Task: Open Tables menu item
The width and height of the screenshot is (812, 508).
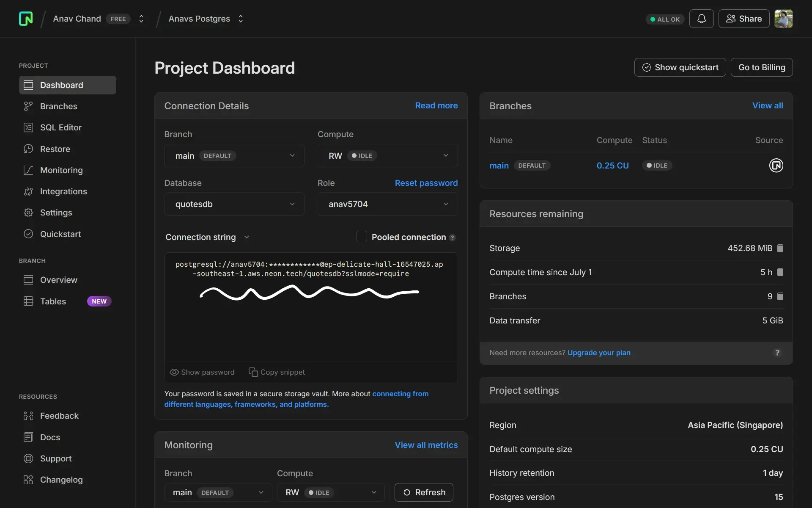Action: (x=53, y=301)
